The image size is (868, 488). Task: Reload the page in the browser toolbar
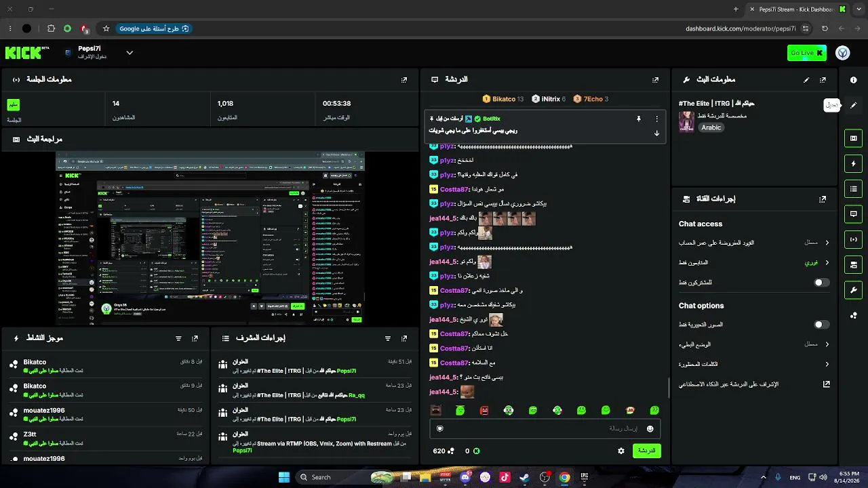point(825,28)
